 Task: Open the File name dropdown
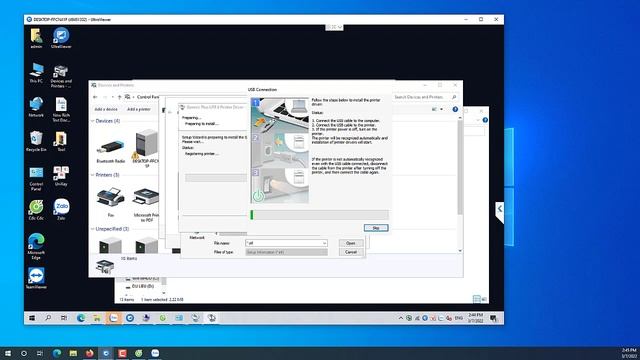coord(324,243)
